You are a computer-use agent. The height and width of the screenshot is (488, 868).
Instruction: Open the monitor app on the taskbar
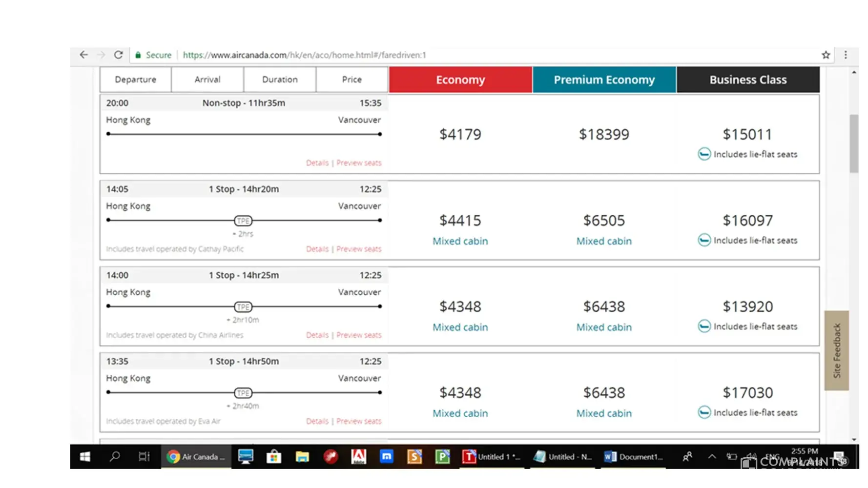pyautogui.click(x=246, y=457)
